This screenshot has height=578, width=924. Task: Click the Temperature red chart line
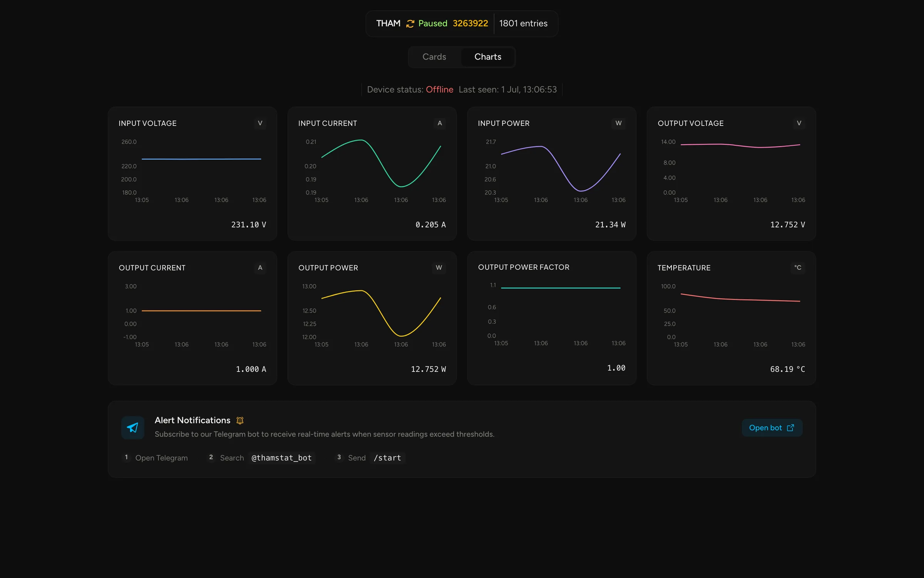coord(740,297)
